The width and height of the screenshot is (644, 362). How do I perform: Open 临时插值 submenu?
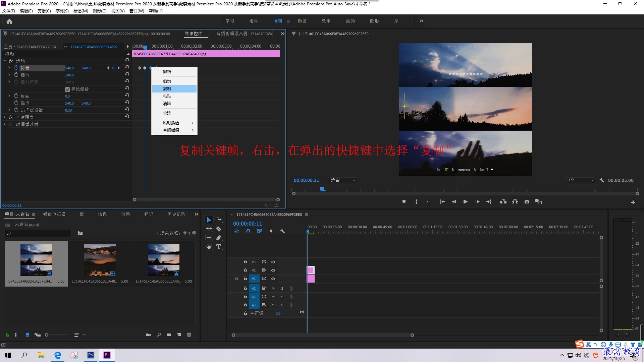point(174,123)
